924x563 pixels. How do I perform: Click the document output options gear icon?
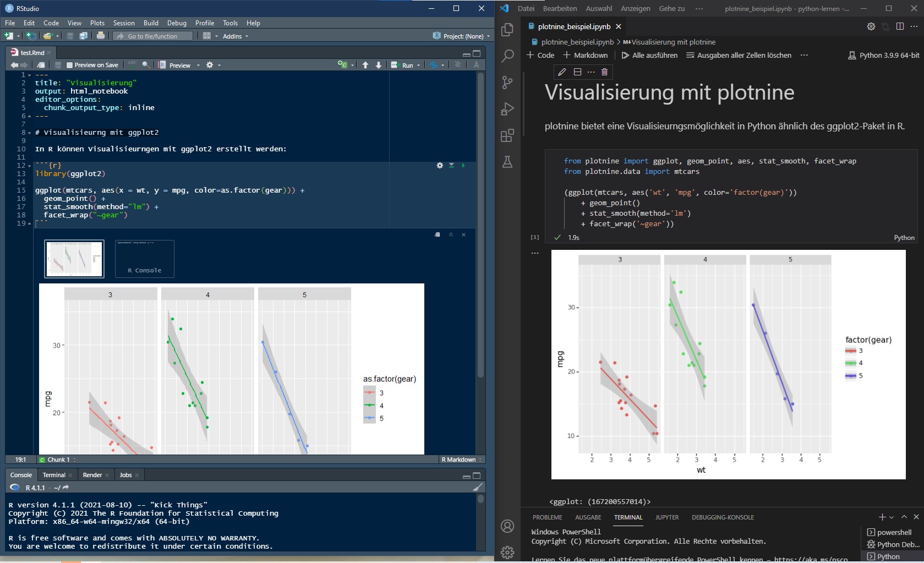(210, 65)
